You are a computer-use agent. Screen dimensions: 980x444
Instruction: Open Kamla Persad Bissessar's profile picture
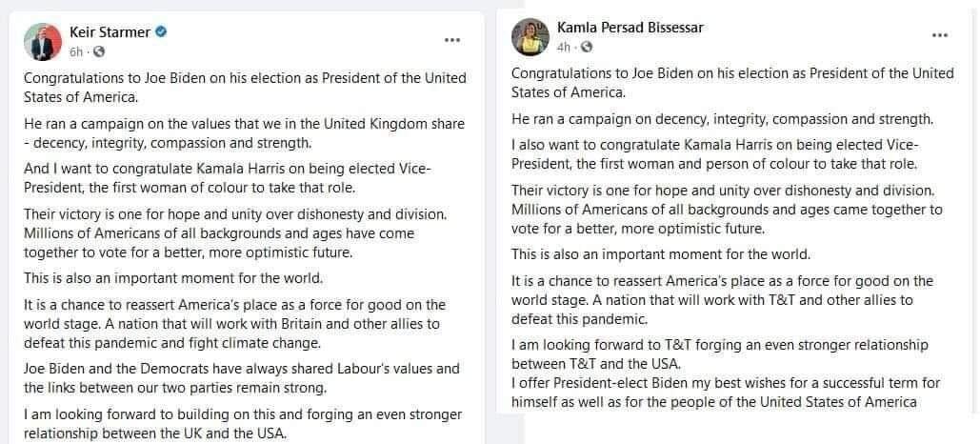pos(530,37)
